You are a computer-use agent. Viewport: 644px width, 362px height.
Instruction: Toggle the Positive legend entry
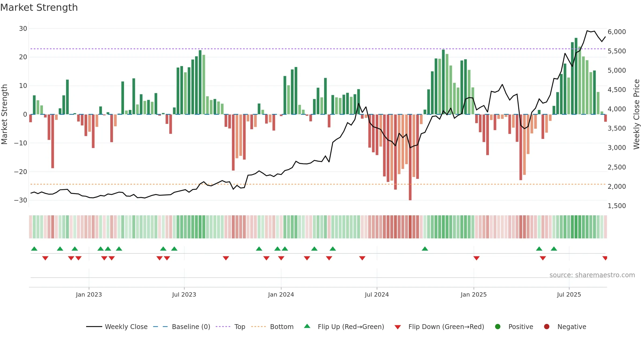pos(514,327)
